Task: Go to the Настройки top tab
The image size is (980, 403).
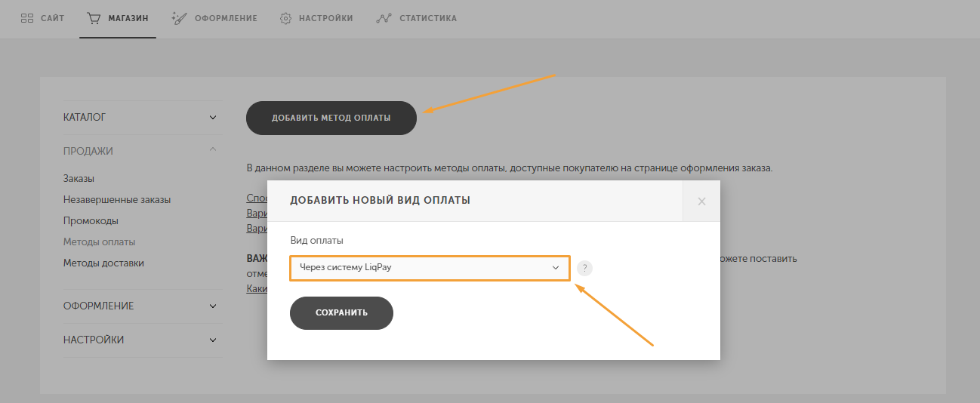Action: [x=316, y=18]
